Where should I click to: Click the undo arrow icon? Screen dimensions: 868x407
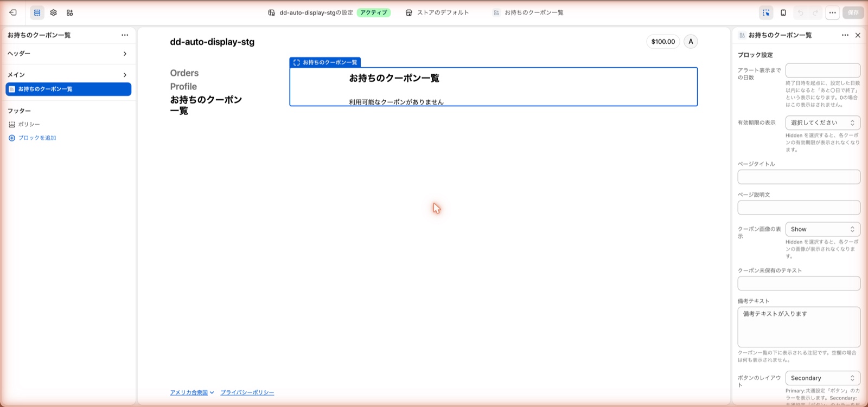pyautogui.click(x=800, y=12)
